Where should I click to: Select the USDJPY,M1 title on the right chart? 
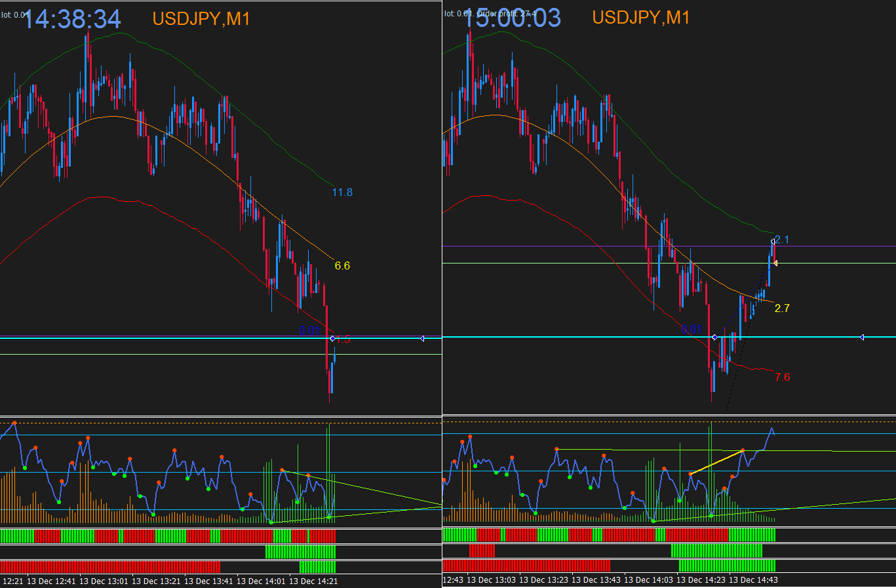point(641,17)
